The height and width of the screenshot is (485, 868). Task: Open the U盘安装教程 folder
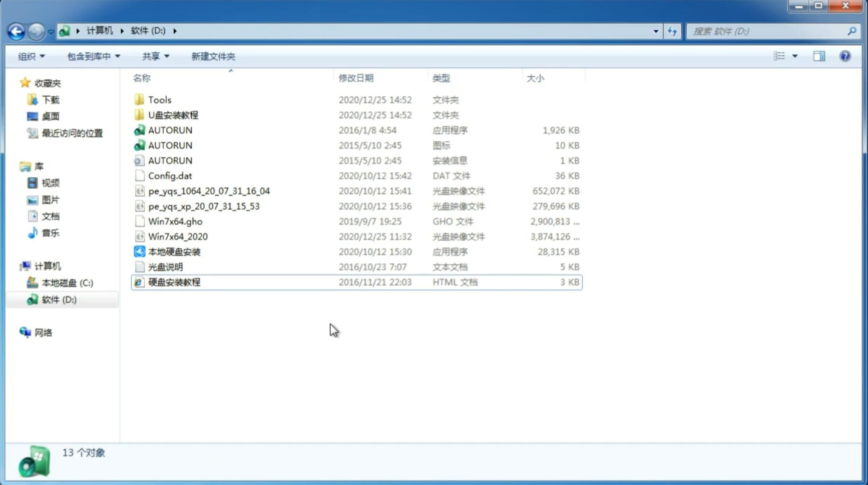[x=173, y=115]
